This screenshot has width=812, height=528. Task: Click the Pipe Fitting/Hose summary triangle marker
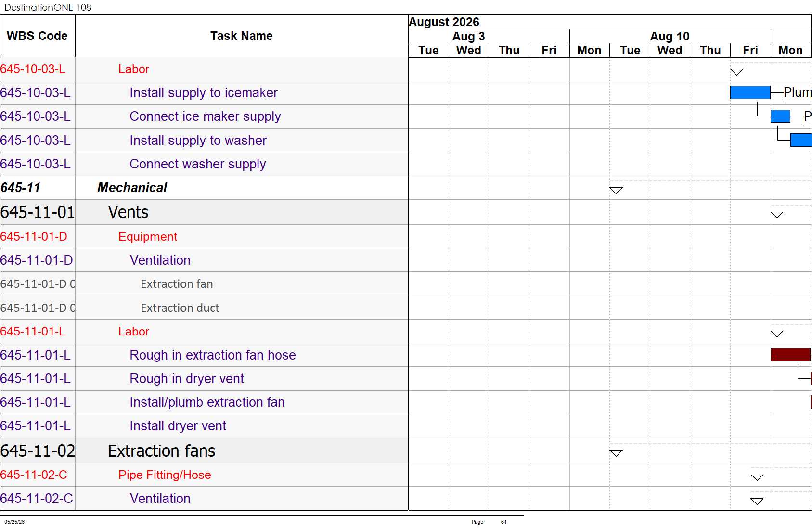point(757,477)
